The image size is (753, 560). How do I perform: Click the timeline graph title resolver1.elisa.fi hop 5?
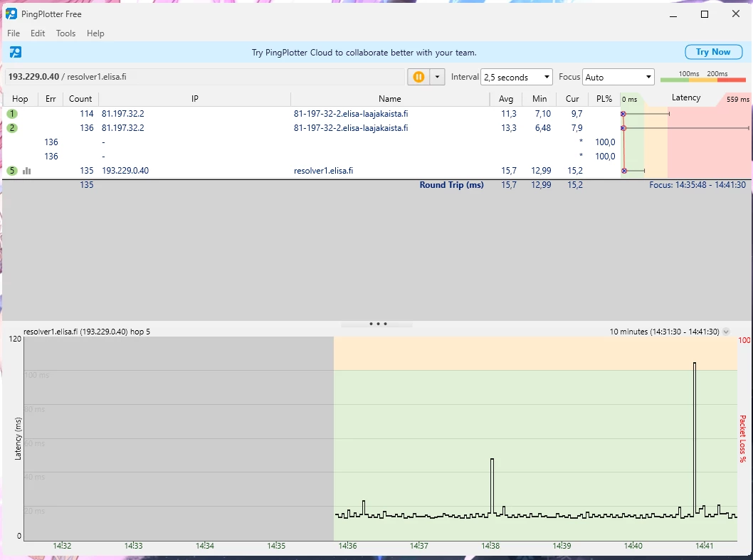coord(86,332)
